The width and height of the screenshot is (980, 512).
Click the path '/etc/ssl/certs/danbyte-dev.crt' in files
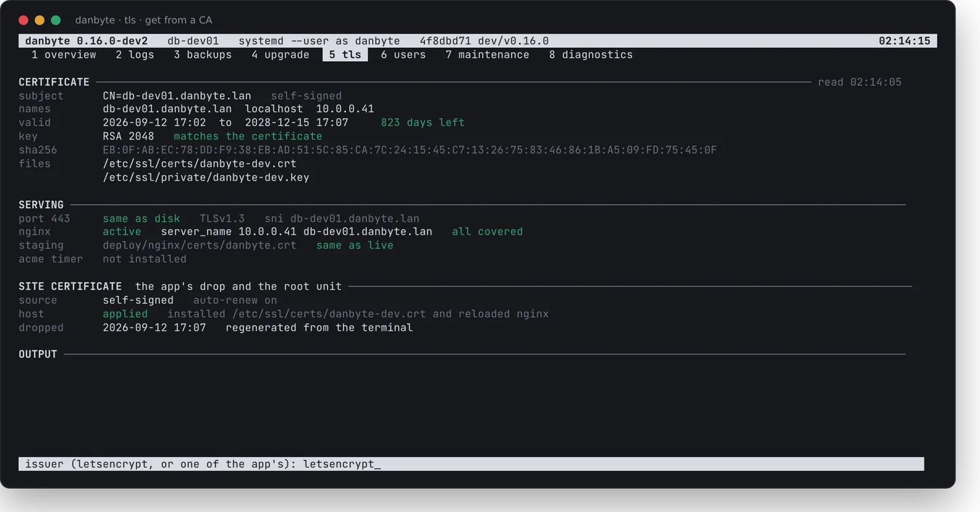[200, 164]
